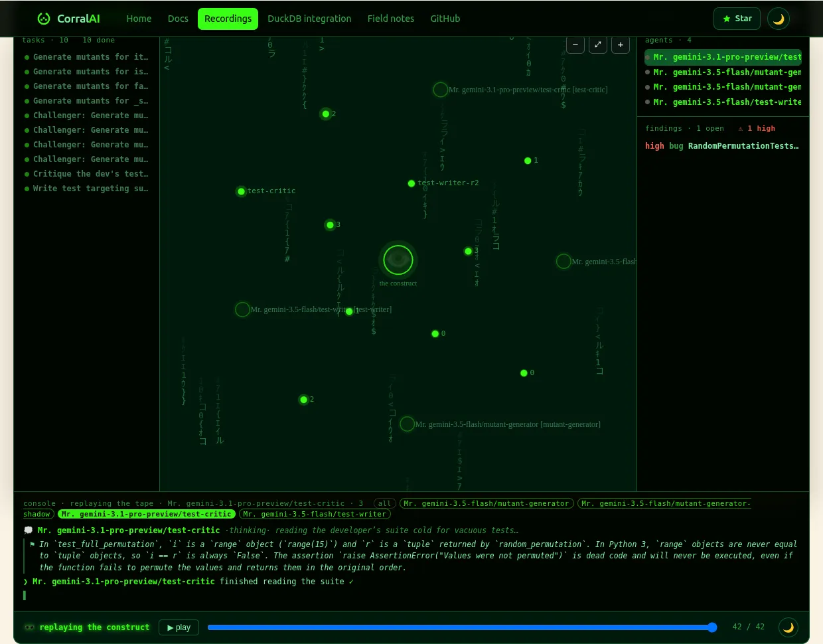Click the flag icon beside console finding
This screenshot has height=644, width=823.
(x=33, y=544)
